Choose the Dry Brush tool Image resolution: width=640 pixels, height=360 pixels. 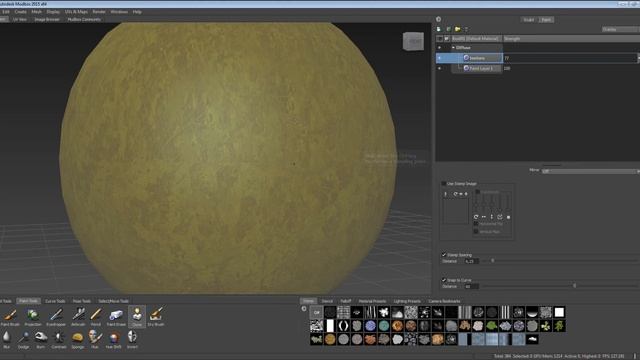(x=156, y=317)
